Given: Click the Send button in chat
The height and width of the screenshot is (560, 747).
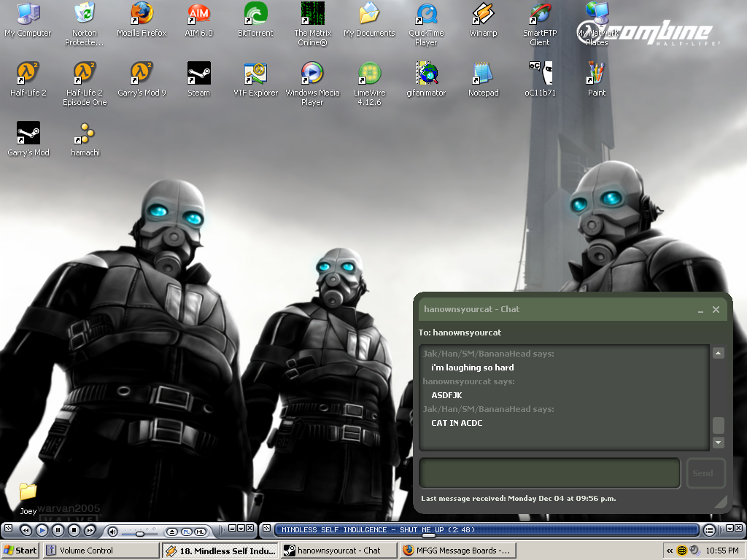Looking at the screenshot, I should 705,473.
